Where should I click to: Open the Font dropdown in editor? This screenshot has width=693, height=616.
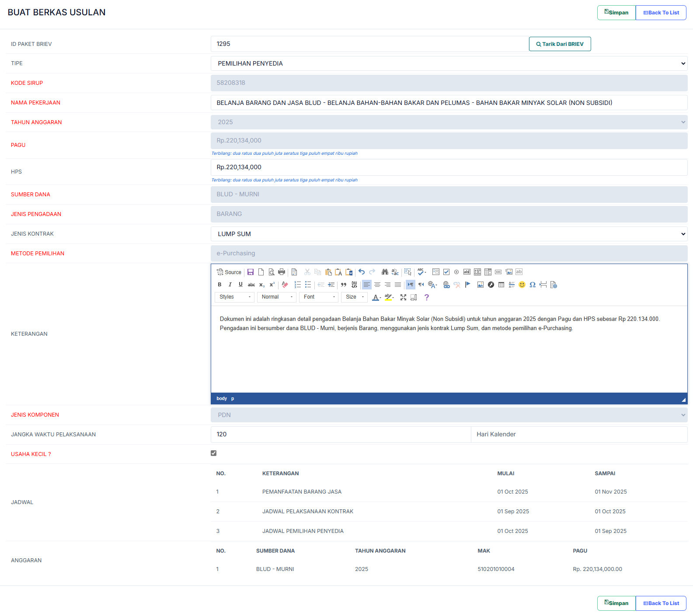point(319,297)
